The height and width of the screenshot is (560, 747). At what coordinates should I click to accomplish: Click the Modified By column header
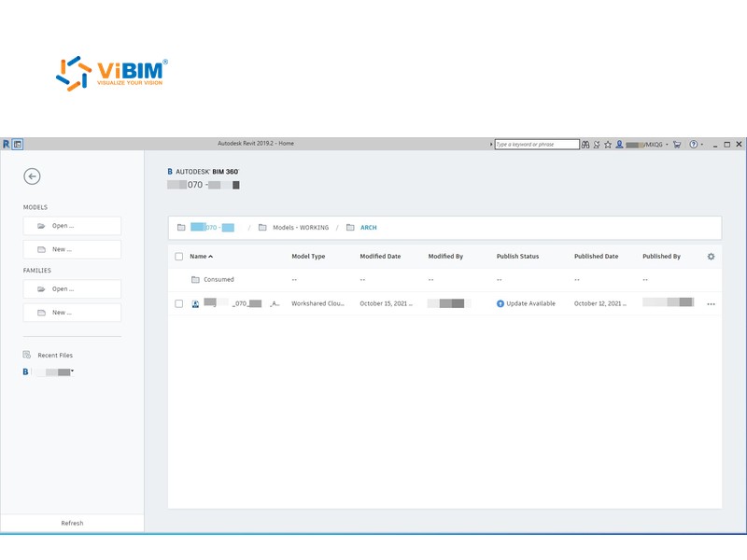click(445, 256)
